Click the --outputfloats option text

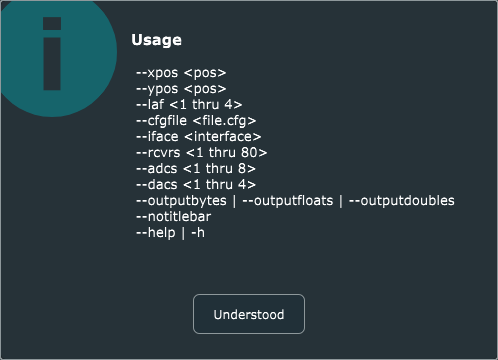(x=288, y=201)
